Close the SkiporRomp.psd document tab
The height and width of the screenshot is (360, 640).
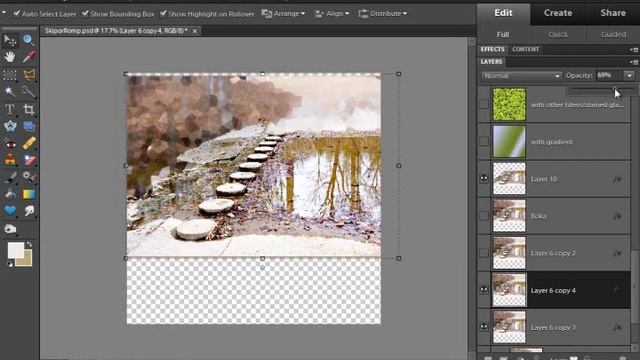pyautogui.click(x=195, y=31)
